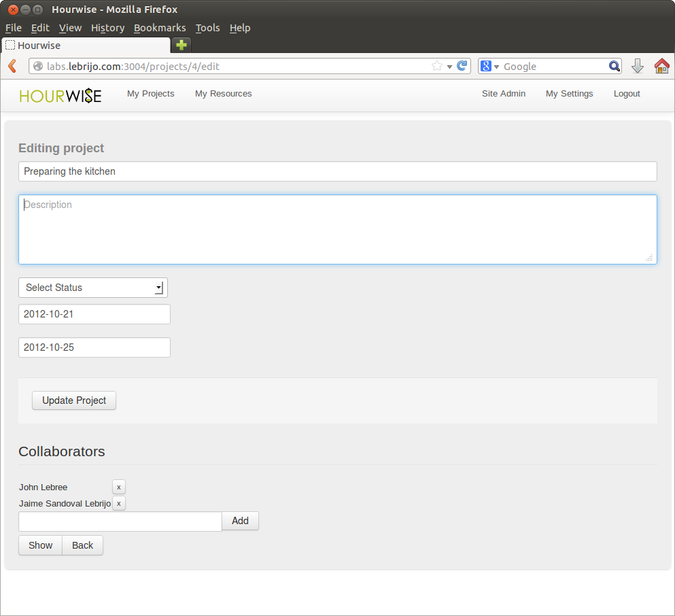This screenshot has width=675, height=616.
Task: Grab the textarea resize handle
Action: pyautogui.click(x=649, y=258)
